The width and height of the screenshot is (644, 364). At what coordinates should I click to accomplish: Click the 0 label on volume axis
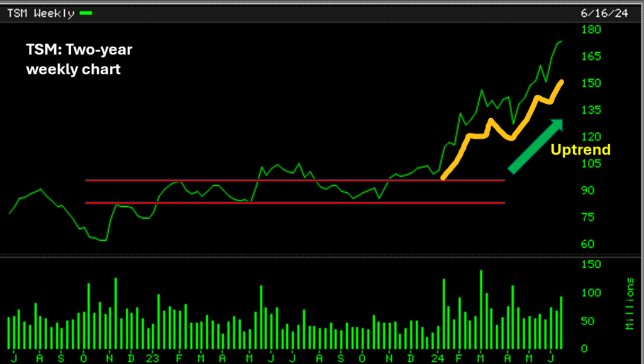584,348
